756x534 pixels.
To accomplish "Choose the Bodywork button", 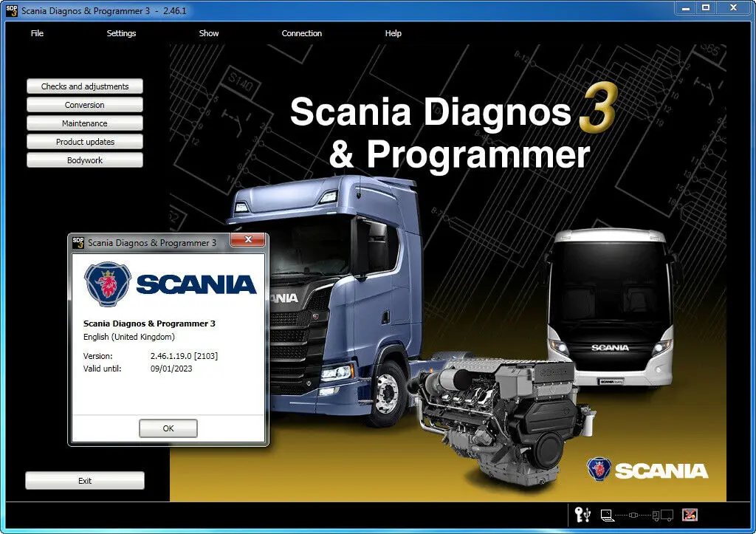I will [85, 160].
